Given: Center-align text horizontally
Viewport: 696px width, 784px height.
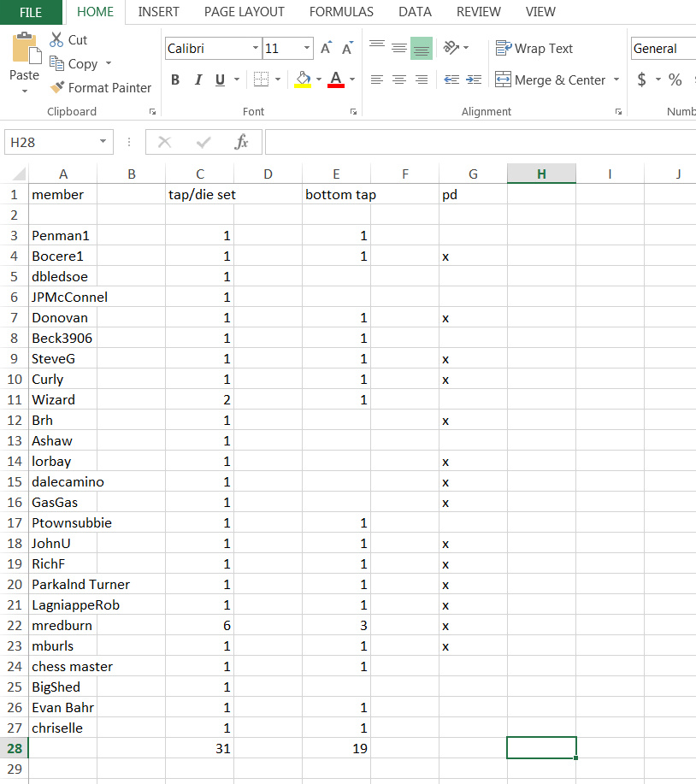Looking at the screenshot, I should pyautogui.click(x=398, y=80).
